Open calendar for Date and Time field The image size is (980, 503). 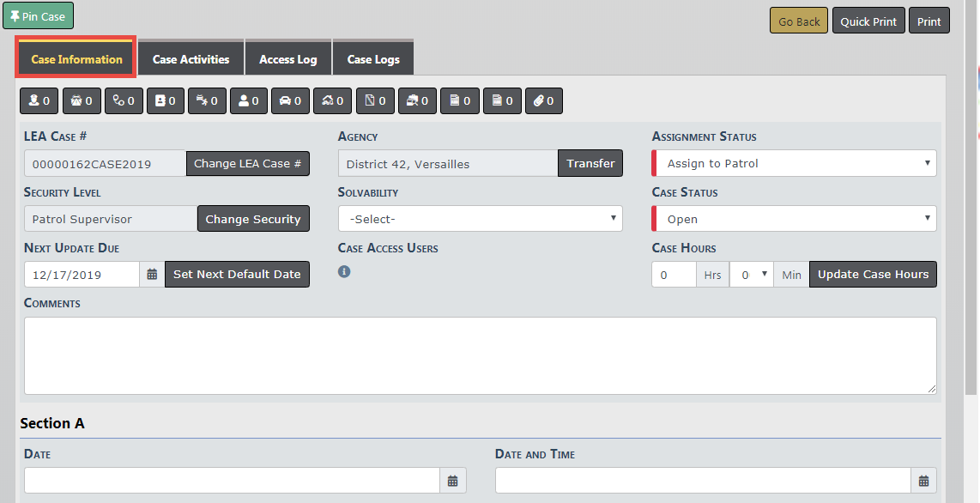[x=923, y=481]
